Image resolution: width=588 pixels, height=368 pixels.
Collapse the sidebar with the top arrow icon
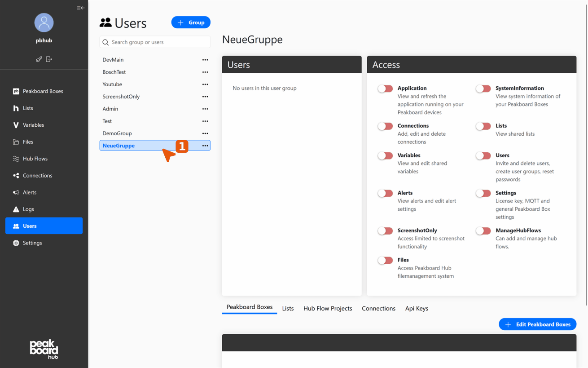pyautogui.click(x=80, y=8)
